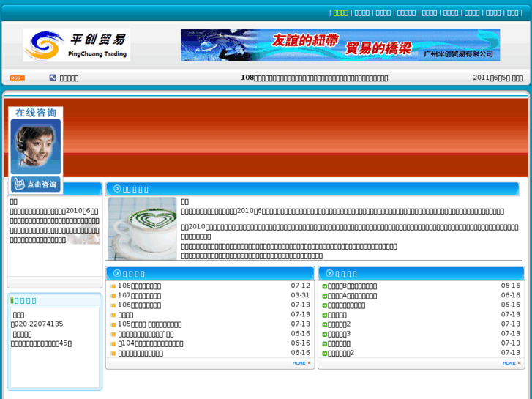Click the 2011 date text in the top bar
Viewport: 532px width, 399px height.
[x=498, y=78]
